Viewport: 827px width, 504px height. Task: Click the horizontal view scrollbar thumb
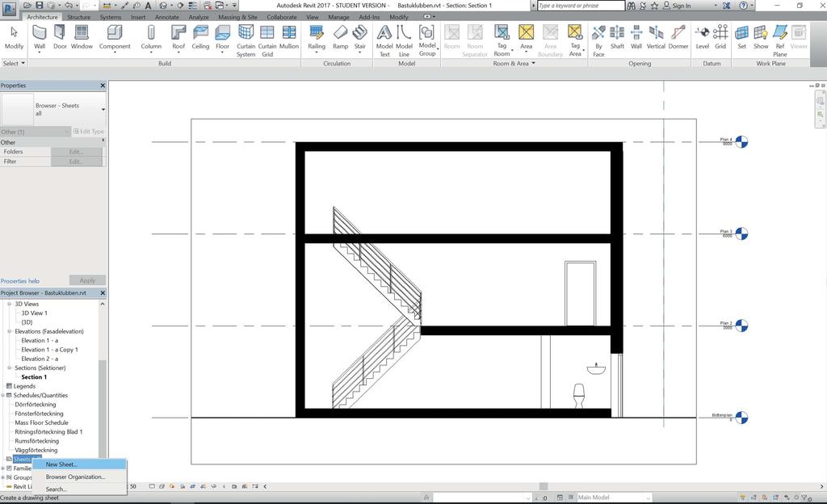pos(544,486)
